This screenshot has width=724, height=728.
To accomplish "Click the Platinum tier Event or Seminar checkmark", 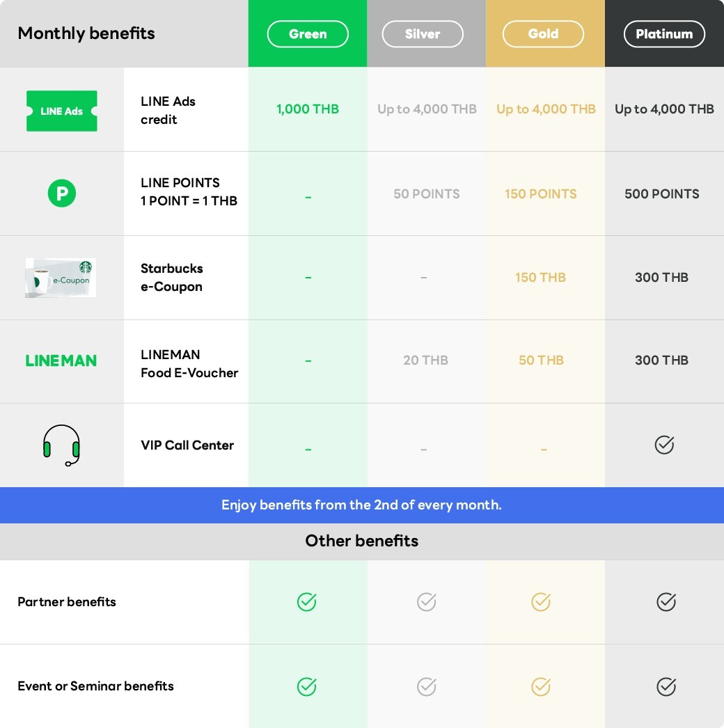I will pyautogui.click(x=666, y=687).
